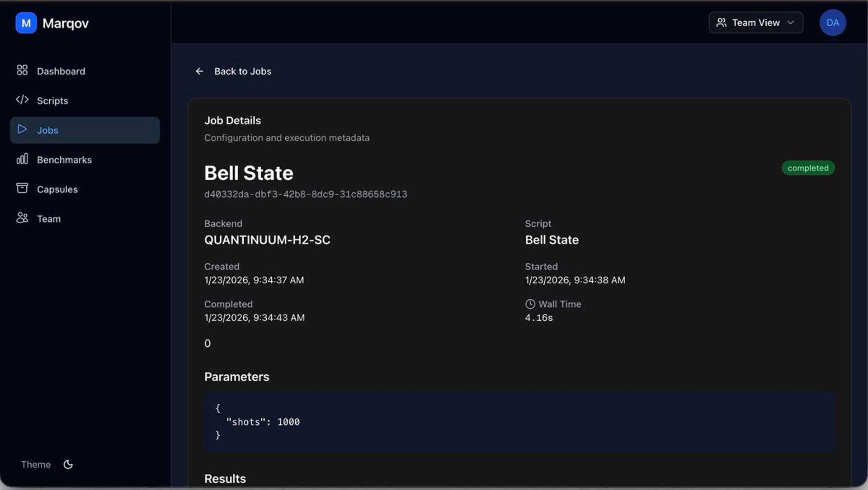The width and height of the screenshot is (868, 490).
Task: Click the completed status badge
Action: [x=808, y=168]
